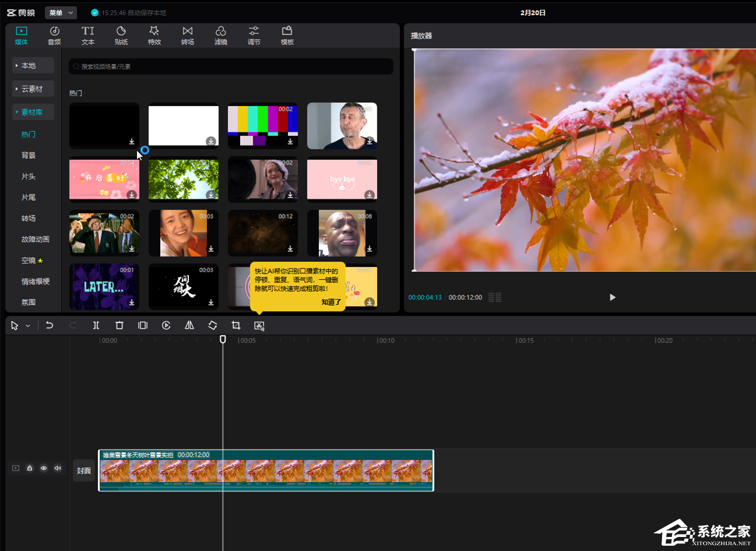Toggle the track lock icon
This screenshot has height=551, width=756.
(30, 468)
